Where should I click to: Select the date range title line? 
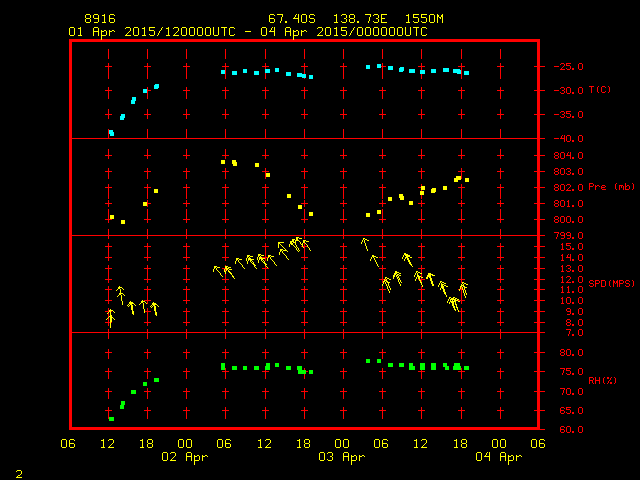coord(248,32)
